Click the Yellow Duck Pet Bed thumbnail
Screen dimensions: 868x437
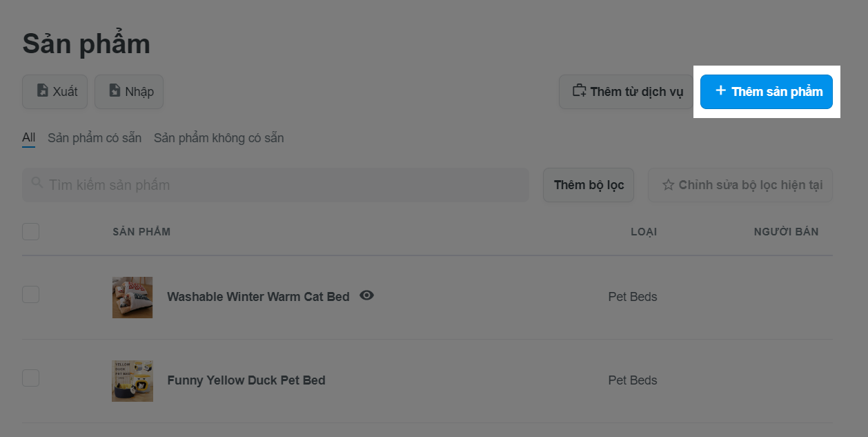tap(132, 381)
